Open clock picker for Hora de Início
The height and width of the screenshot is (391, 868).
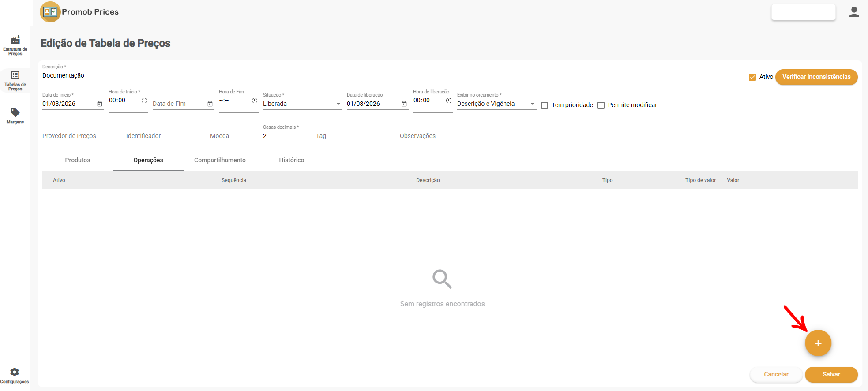click(144, 101)
